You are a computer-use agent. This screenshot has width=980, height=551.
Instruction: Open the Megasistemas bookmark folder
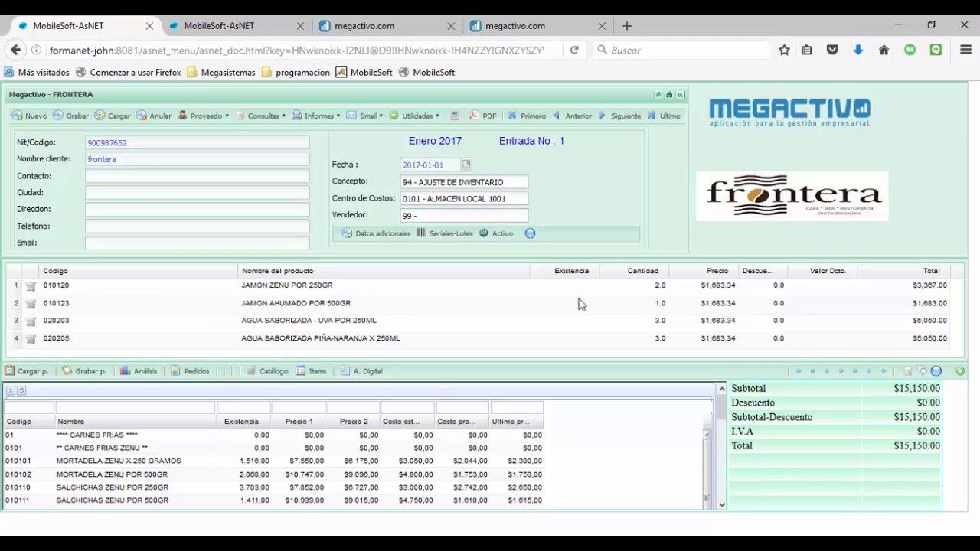(221, 73)
